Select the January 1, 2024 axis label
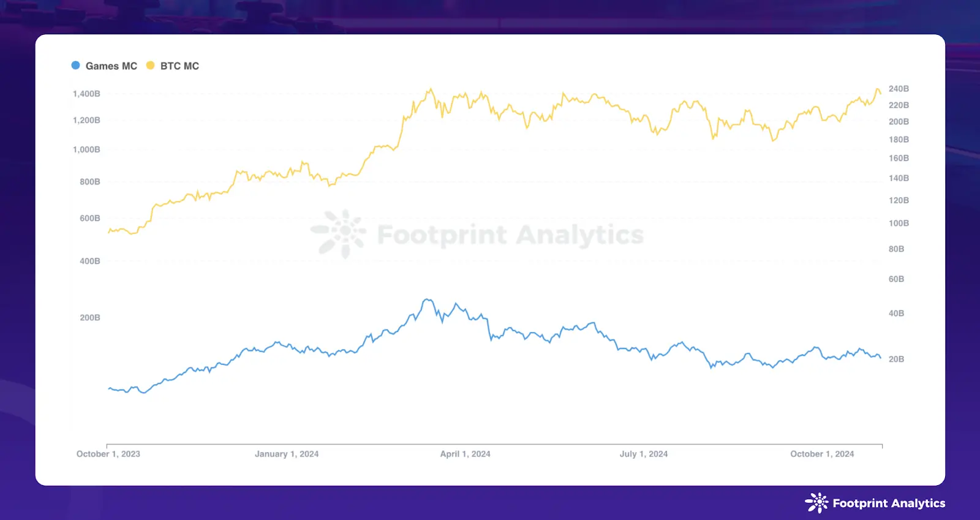Image resolution: width=980 pixels, height=520 pixels. pyautogui.click(x=287, y=454)
